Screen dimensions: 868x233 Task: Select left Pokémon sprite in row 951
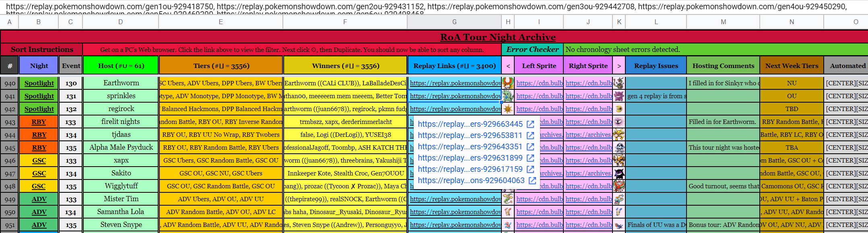click(508, 225)
